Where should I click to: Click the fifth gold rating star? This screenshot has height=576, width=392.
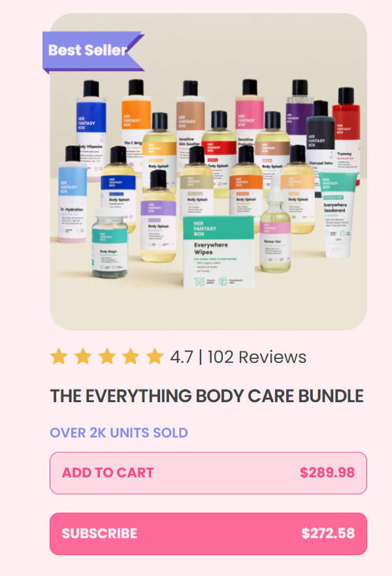coord(155,356)
